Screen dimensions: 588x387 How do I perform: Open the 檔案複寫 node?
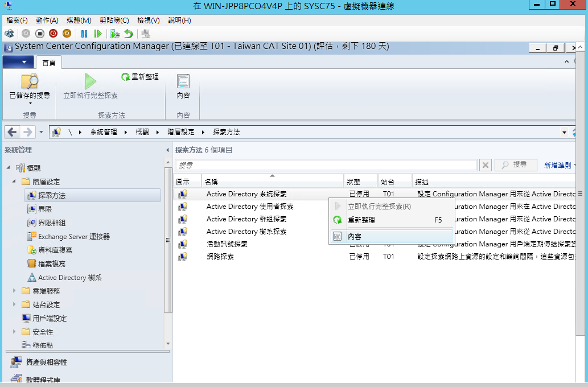click(x=46, y=264)
